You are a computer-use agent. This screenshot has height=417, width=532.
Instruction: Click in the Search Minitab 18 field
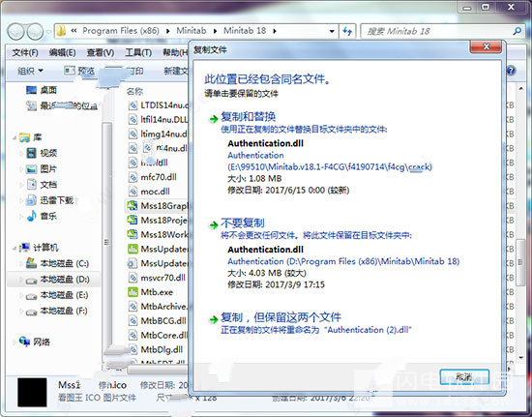pos(437,31)
